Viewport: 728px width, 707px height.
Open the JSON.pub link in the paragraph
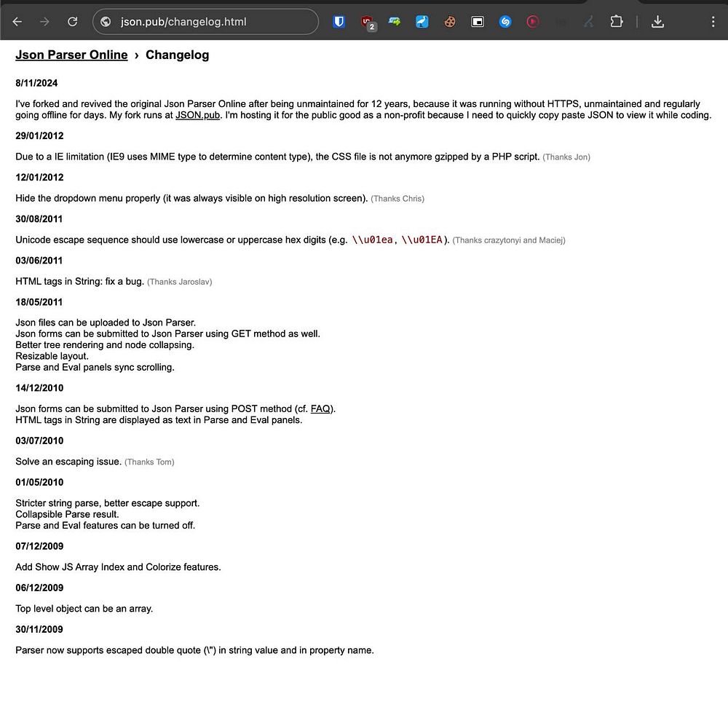tap(197, 115)
